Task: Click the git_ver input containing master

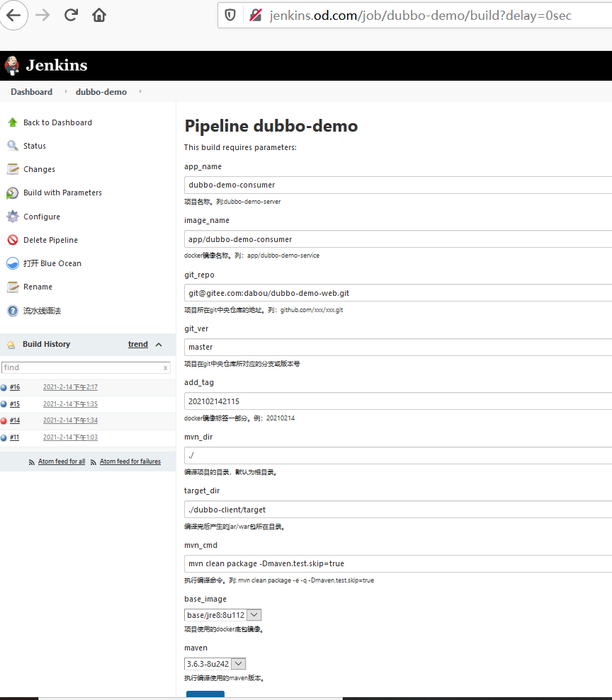Action: [398, 348]
